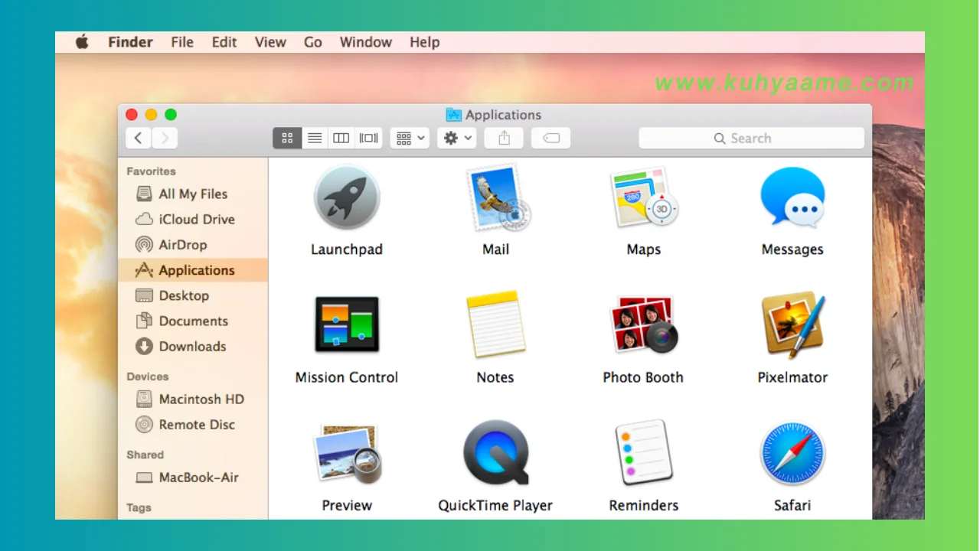Viewport: 980px width, 551px height.
Task: Open the item arrangement dropdown
Action: click(x=410, y=138)
